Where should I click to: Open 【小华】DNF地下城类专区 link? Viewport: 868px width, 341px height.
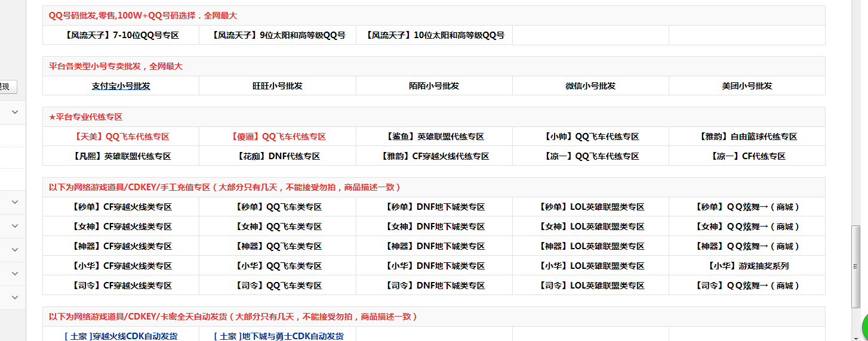[434, 266]
